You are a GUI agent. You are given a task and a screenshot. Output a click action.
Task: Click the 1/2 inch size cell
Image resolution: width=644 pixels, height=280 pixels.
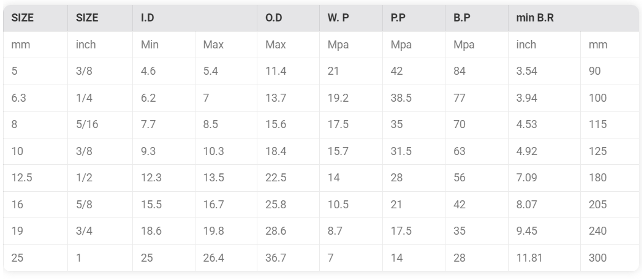click(x=100, y=178)
